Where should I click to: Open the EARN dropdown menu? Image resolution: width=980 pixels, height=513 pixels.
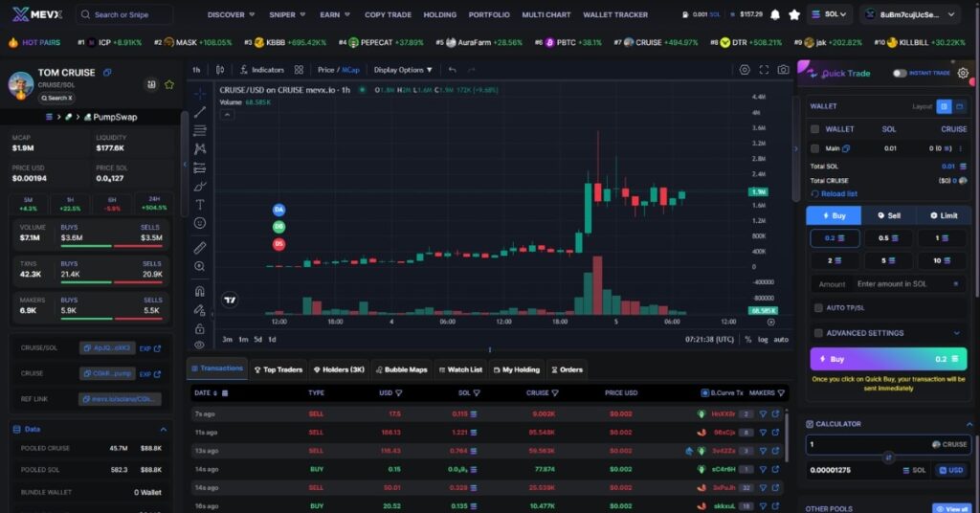[x=335, y=14]
